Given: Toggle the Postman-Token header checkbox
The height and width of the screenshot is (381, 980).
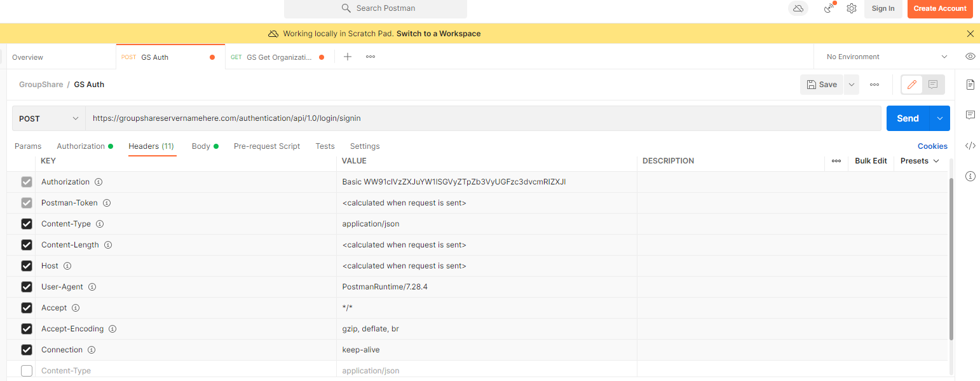Looking at the screenshot, I should click(x=27, y=203).
